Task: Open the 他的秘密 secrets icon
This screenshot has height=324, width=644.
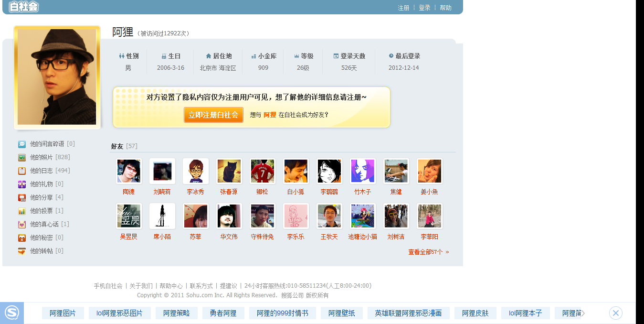Action: coord(22,238)
